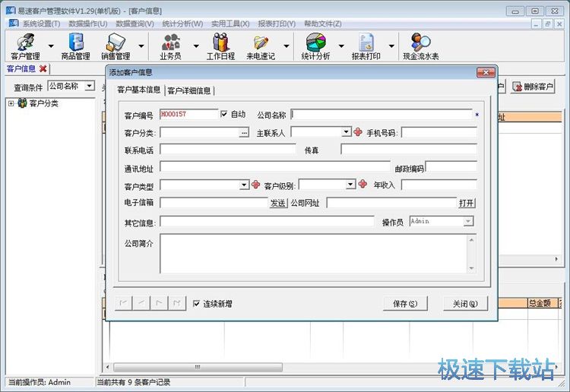Click the red plus next to 客户级别
This screenshot has height=392, width=570.
(363, 184)
